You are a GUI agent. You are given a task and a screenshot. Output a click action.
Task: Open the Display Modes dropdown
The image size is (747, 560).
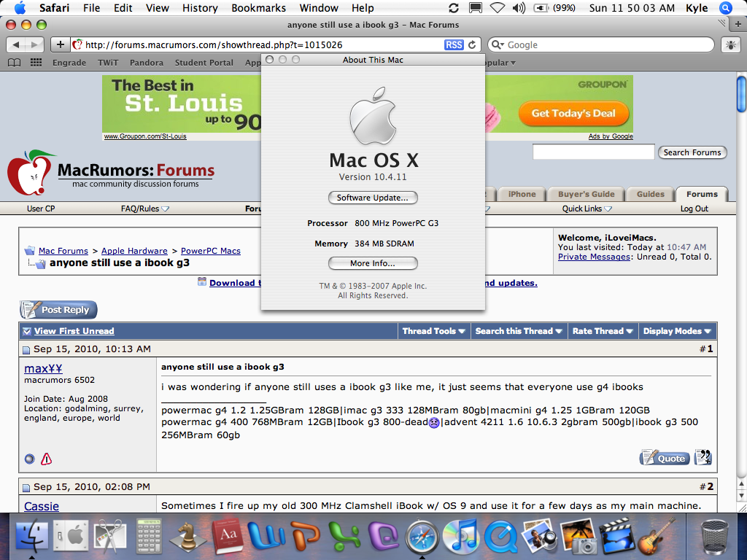[677, 331]
